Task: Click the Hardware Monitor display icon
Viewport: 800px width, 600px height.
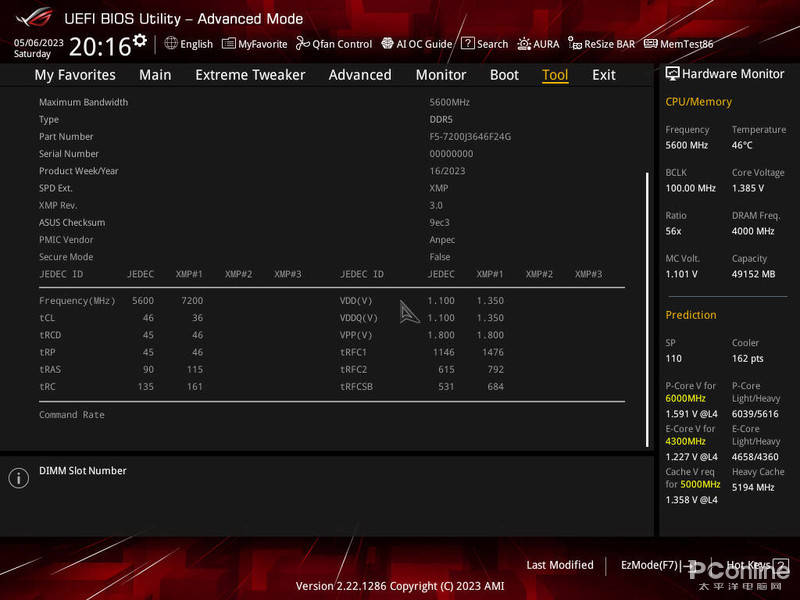Action: coord(672,74)
